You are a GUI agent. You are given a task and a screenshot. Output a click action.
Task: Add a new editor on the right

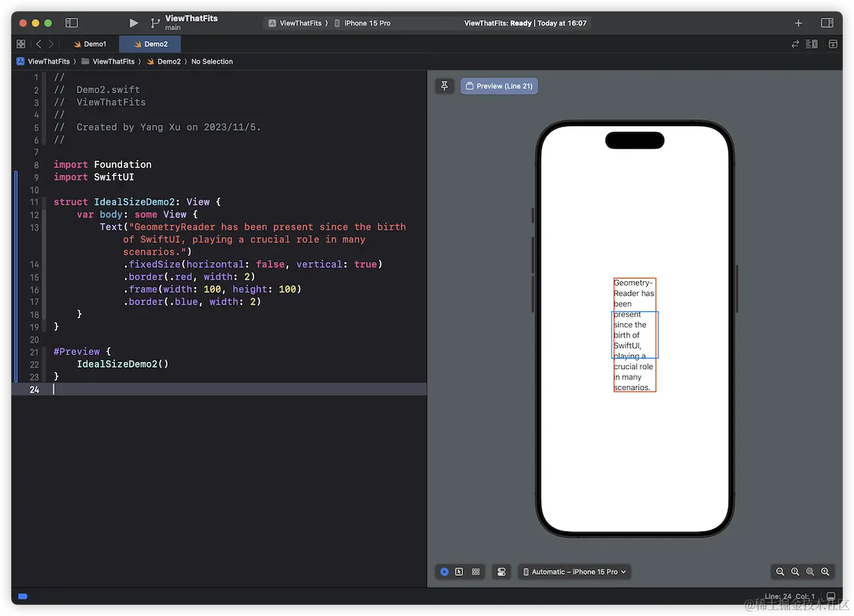[833, 44]
